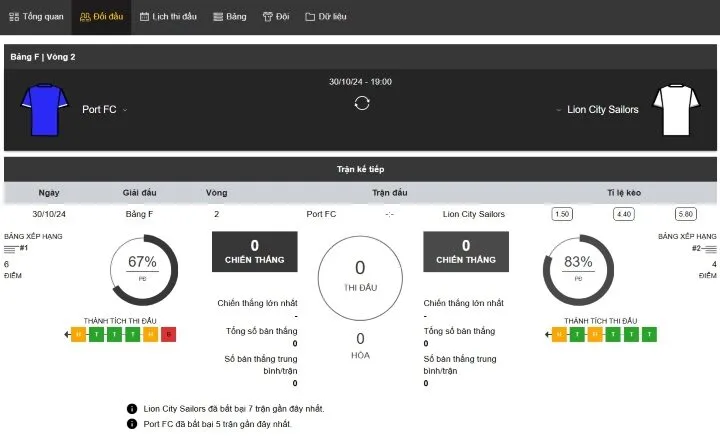This screenshot has height=441, width=720.
Task: Click the refresh icon under match time
Action: tap(362, 103)
